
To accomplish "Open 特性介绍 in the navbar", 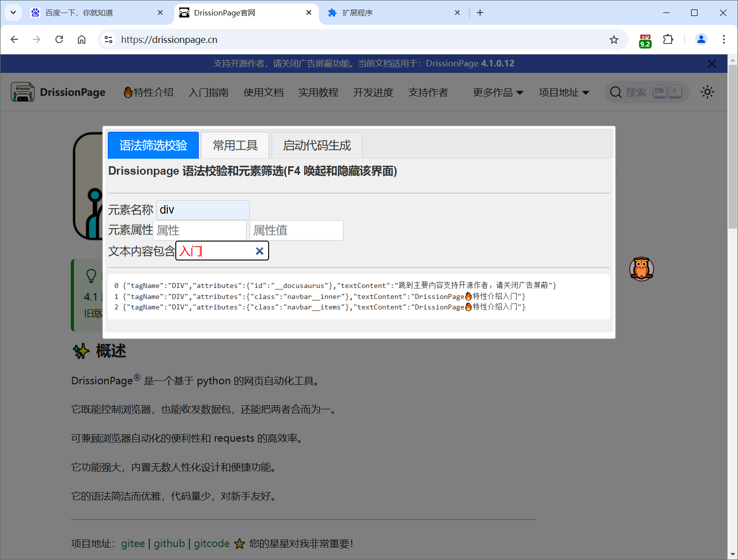I will tap(148, 92).
